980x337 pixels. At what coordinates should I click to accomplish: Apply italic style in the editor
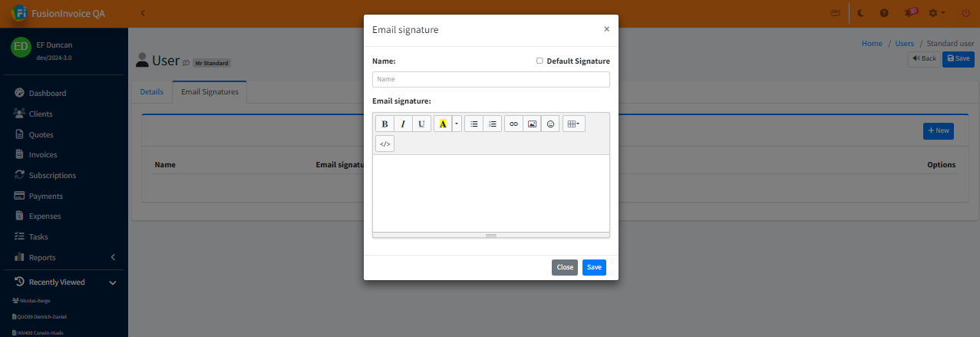403,124
